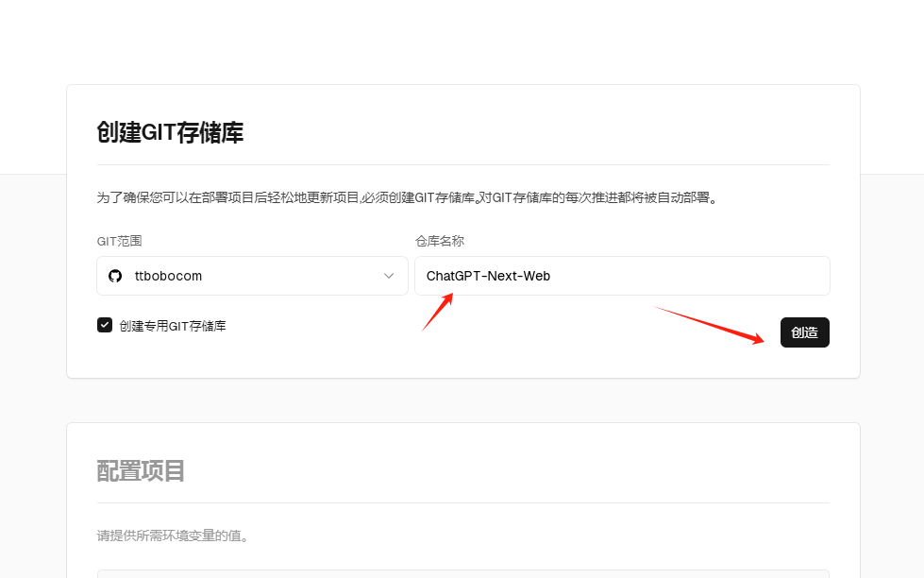Click the empty environment variable input below 配置项目
Image resolution: width=924 pixels, height=578 pixels.
[462, 574]
